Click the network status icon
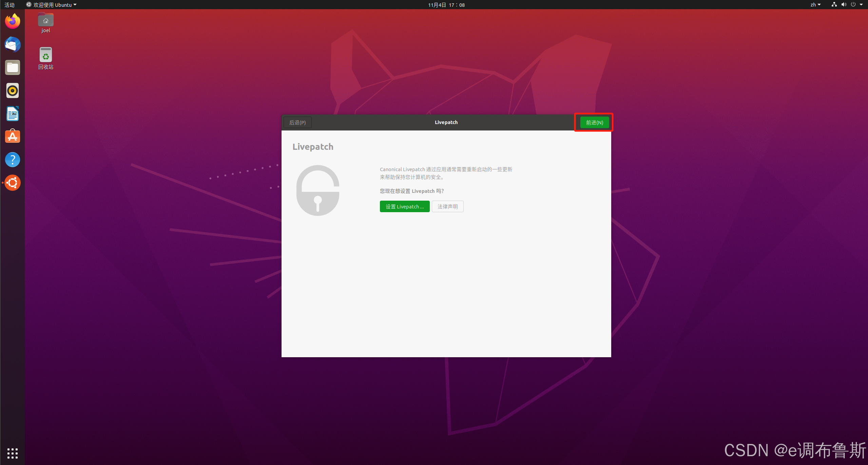This screenshot has height=465, width=868. click(834, 5)
